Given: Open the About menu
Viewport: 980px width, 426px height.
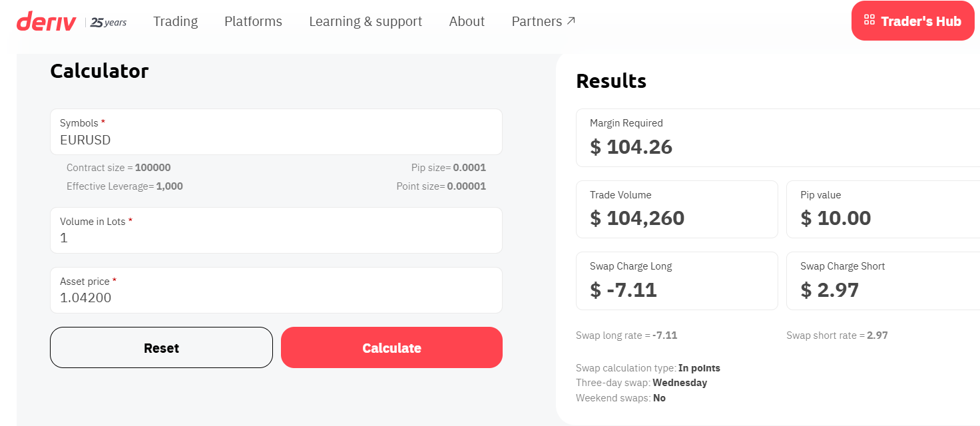Looking at the screenshot, I should pos(467,21).
